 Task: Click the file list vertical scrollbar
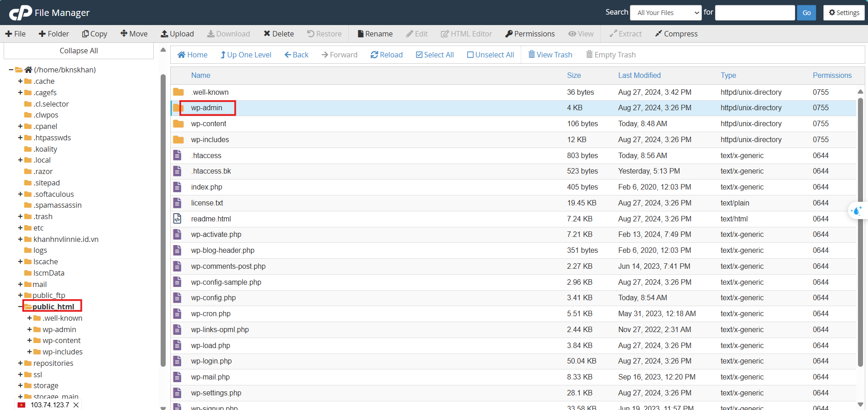(860, 231)
